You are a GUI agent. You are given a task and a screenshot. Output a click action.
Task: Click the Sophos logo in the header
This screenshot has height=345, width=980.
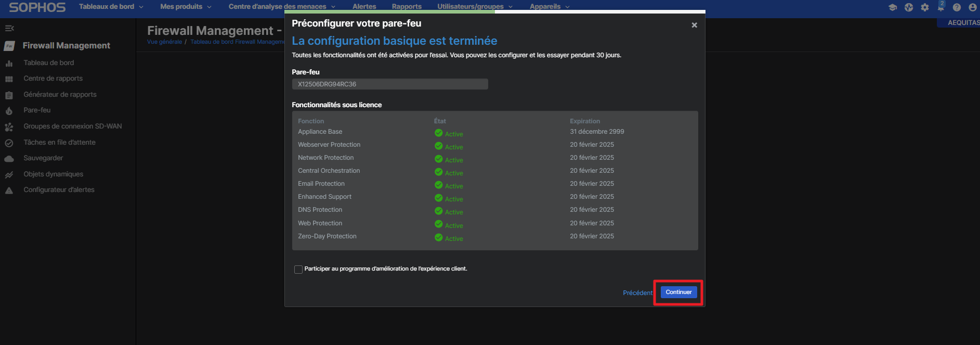pyautogui.click(x=37, y=7)
